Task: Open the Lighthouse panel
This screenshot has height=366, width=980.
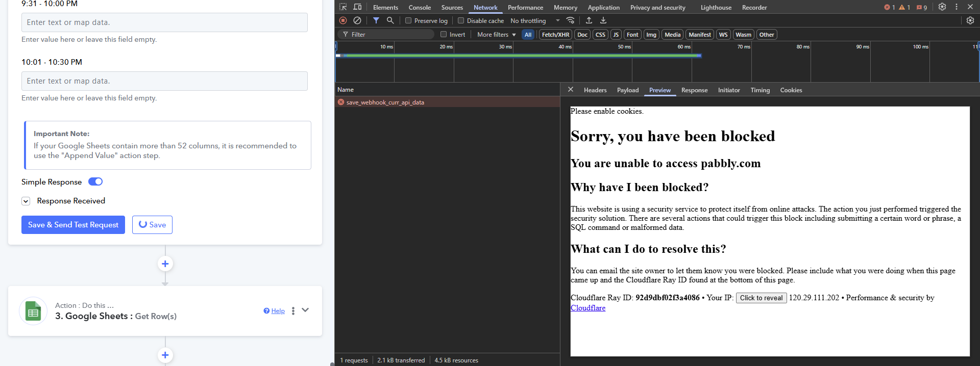Action: click(716, 7)
